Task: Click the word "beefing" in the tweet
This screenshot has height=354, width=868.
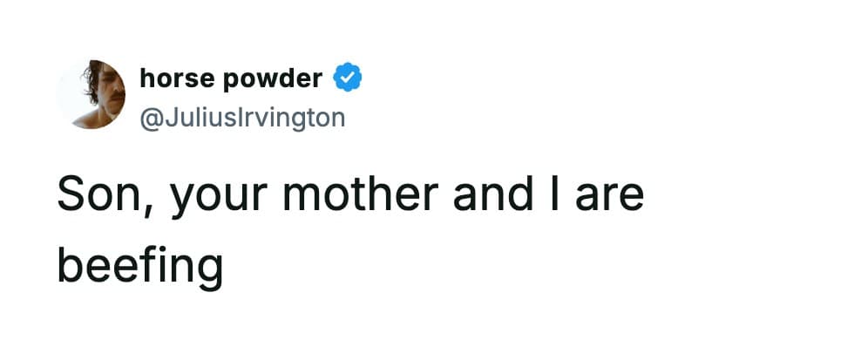Action: (x=139, y=265)
